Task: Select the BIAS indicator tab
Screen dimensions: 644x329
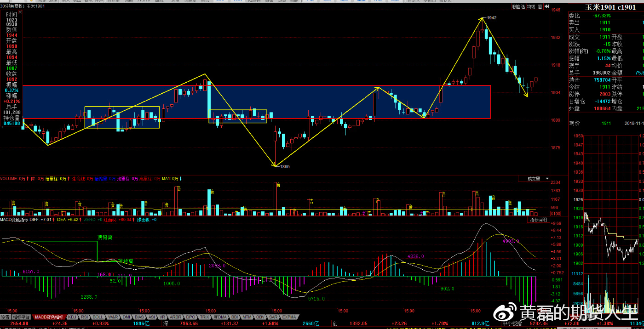Action: coord(139,317)
